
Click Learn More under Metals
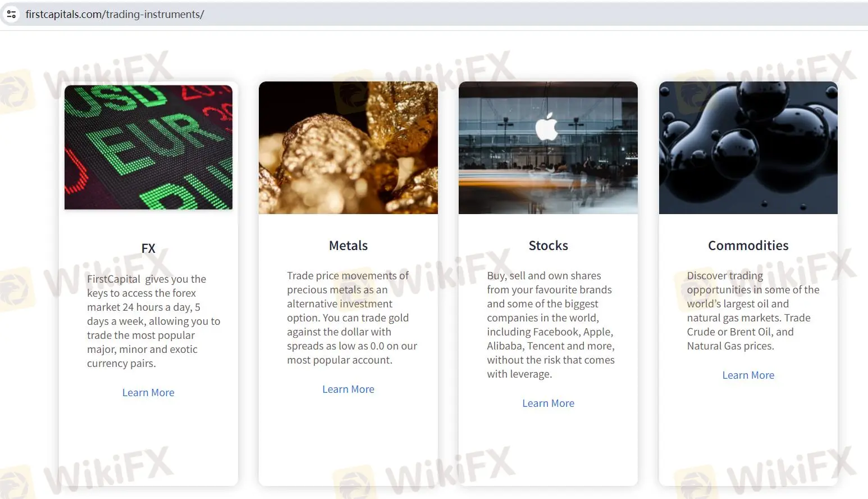click(x=348, y=389)
